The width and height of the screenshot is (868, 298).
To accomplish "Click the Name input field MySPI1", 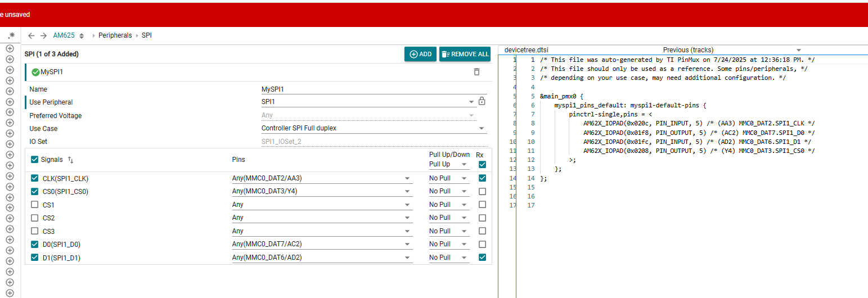I will click(x=374, y=89).
